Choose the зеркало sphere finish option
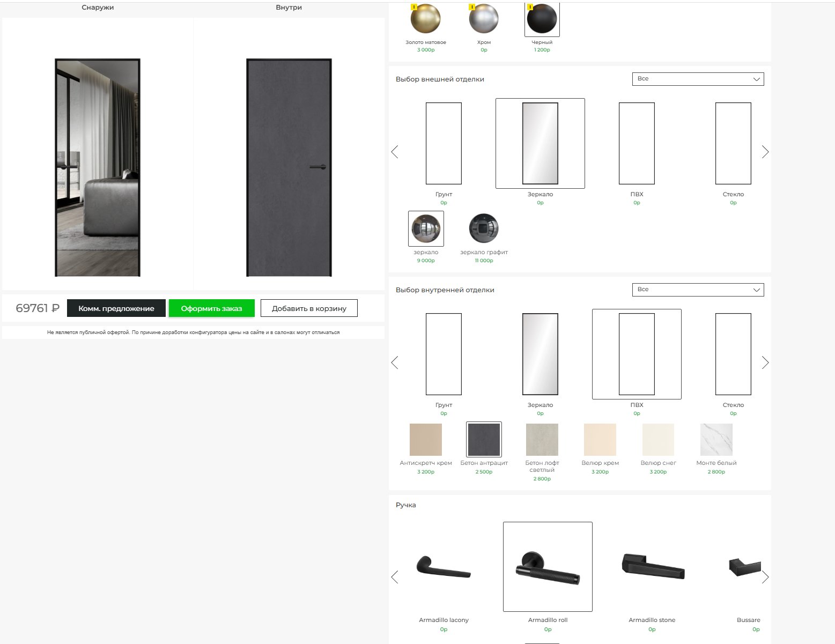 (x=426, y=228)
